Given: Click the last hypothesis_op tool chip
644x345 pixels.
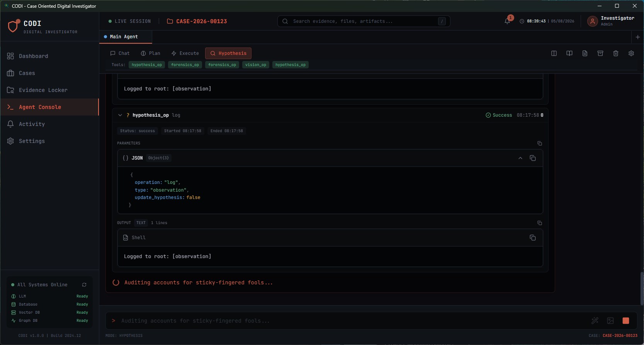Looking at the screenshot, I should [x=291, y=65].
